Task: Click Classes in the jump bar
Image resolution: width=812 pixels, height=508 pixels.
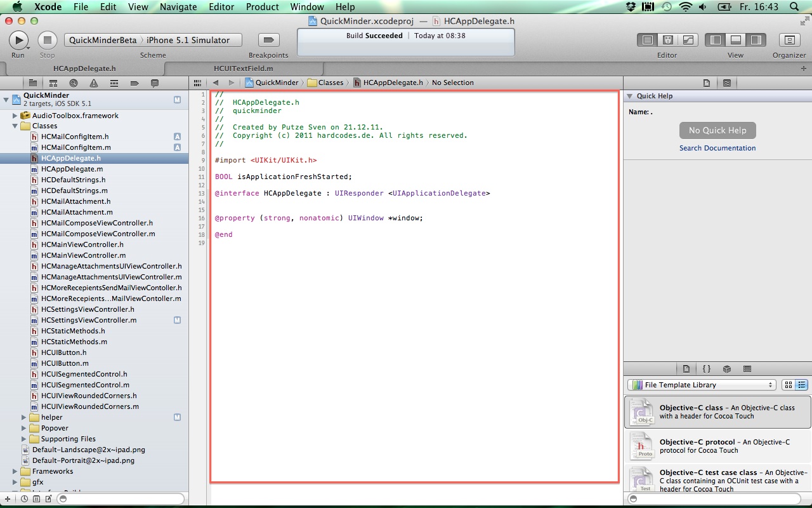Action: click(325, 83)
